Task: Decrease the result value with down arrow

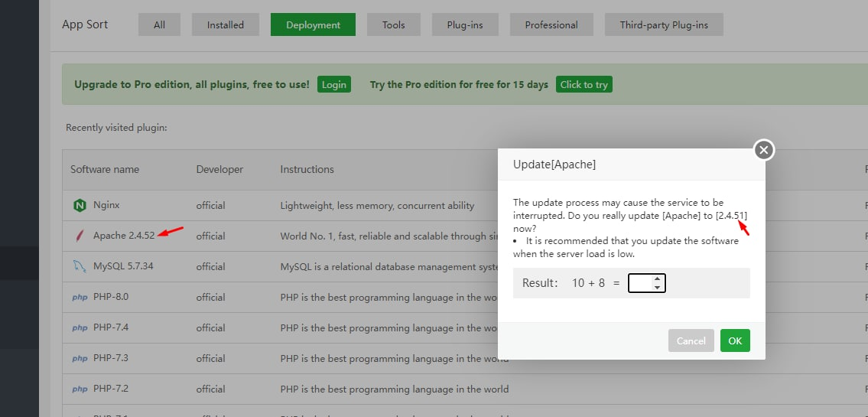Action: (657, 287)
